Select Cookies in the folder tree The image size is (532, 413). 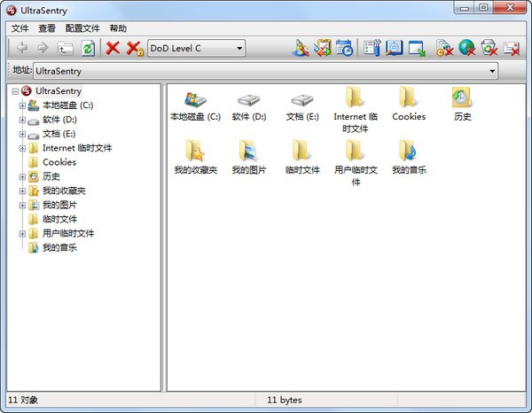click(x=59, y=162)
